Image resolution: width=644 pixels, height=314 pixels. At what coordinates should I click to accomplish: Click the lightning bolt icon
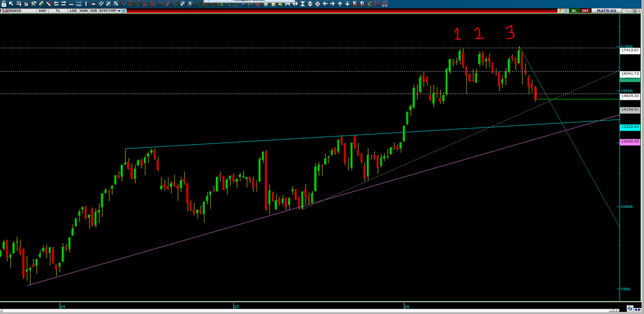[560, 11]
